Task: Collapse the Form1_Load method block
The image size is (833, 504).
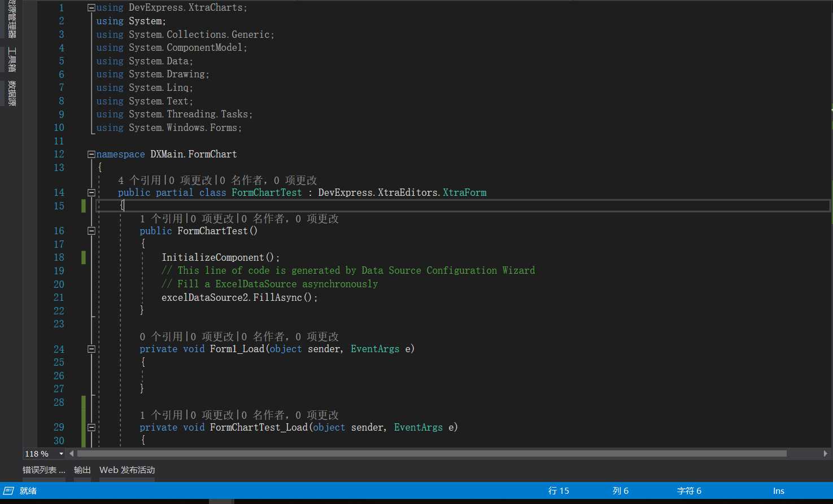Action: (x=91, y=349)
